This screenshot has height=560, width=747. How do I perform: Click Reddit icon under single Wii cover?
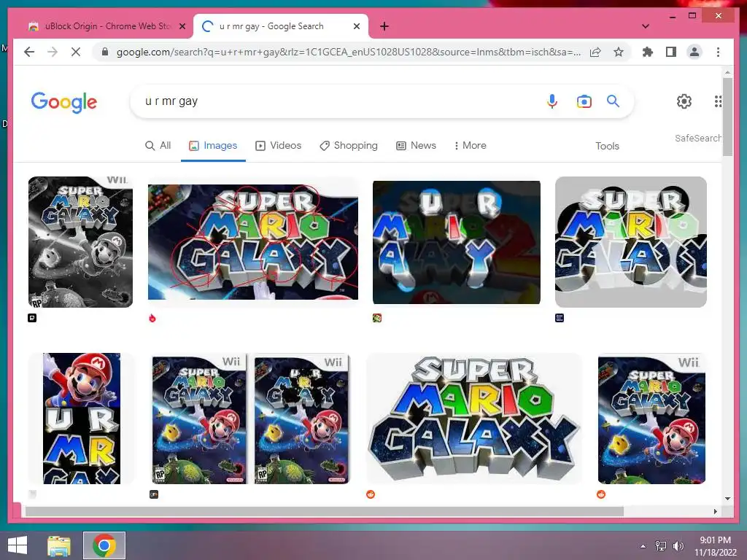[x=601, y=494]
